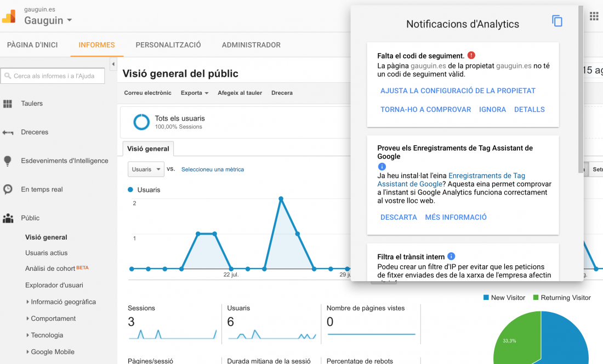Open the Google apps grid icon
This screenshot has width=603, height=364.
click(x=594, y=16)
